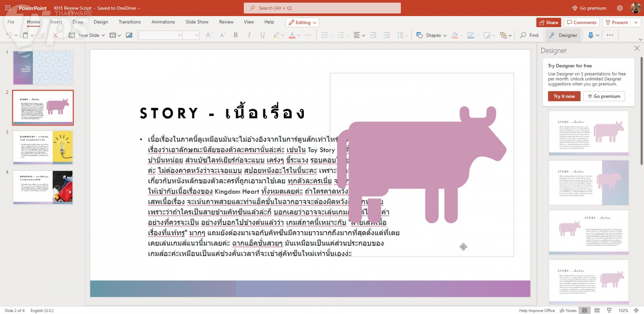Open the Comments pane button
This screenshot has height=314, width=644.
582,23
